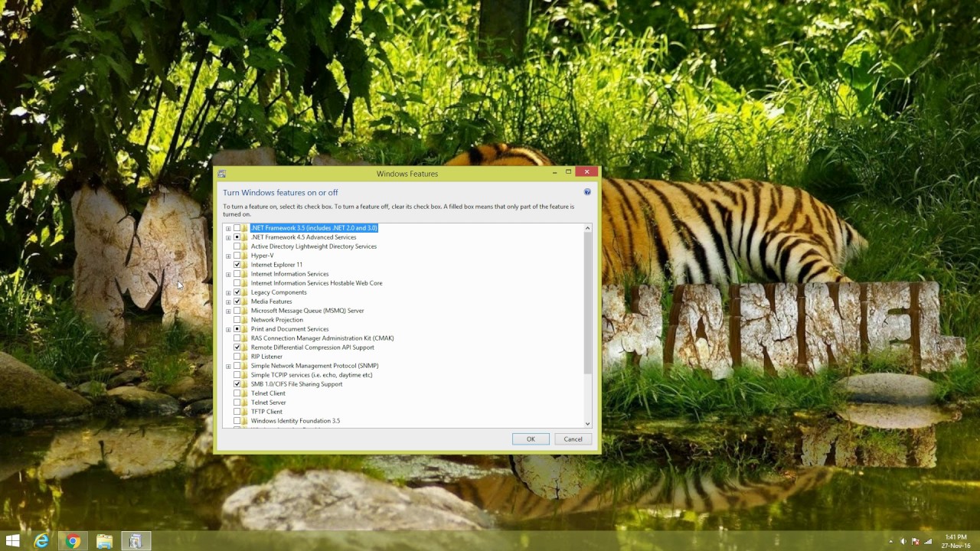
Task: Click the help question mark icon
Action: coord(587,192)
